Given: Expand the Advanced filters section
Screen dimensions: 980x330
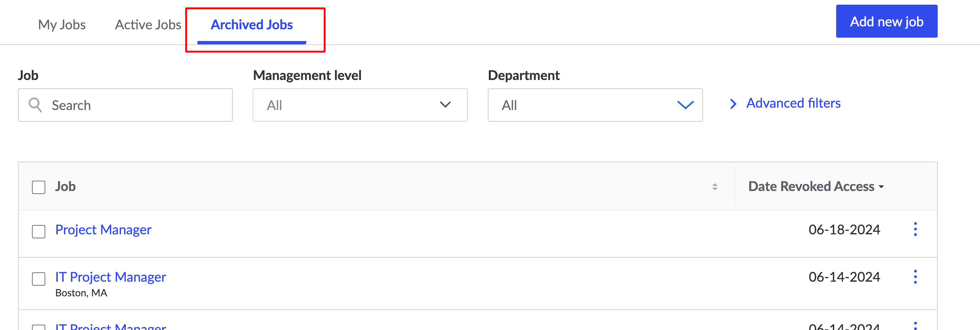Looking at the screenshot, I should pyautogui.click(x=793, y=103).
